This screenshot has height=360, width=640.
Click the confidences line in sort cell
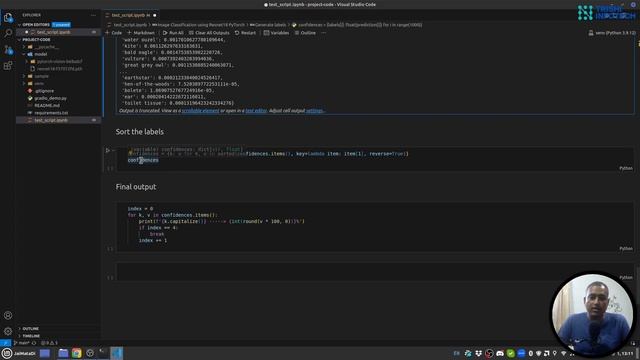point(143,160)
